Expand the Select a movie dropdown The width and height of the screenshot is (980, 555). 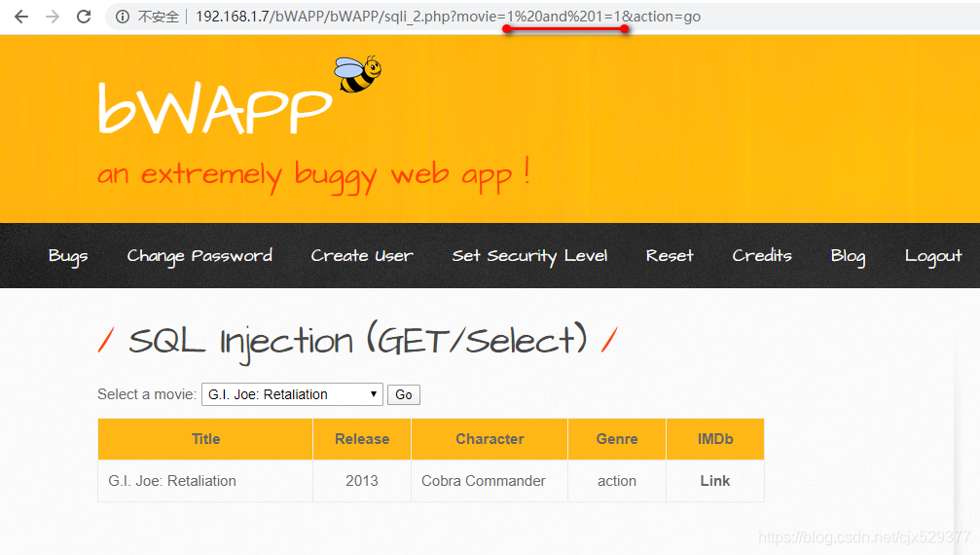292,394
